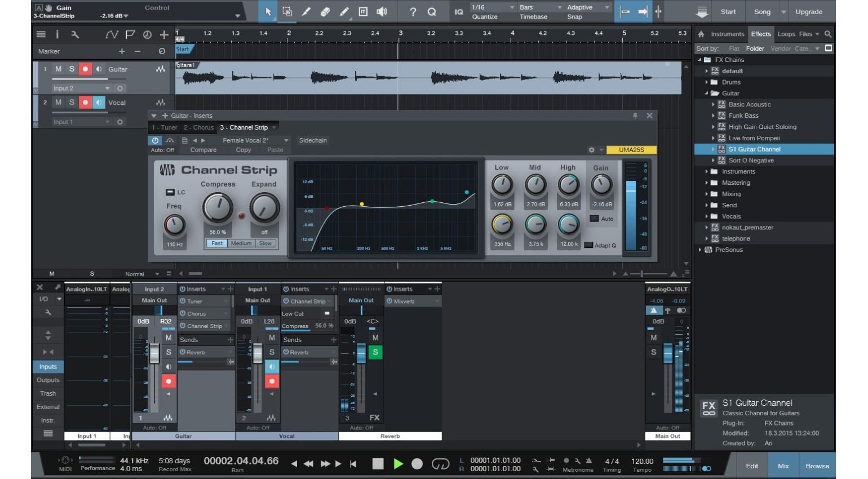Click the Guitar channel volume fader
This screenshot has height=479, width=868.
[154, 353]
